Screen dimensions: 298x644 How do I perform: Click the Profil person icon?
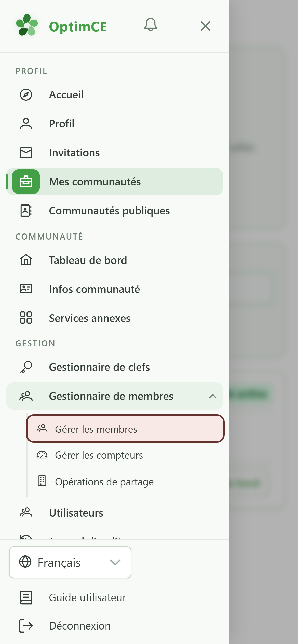[26, 124]
